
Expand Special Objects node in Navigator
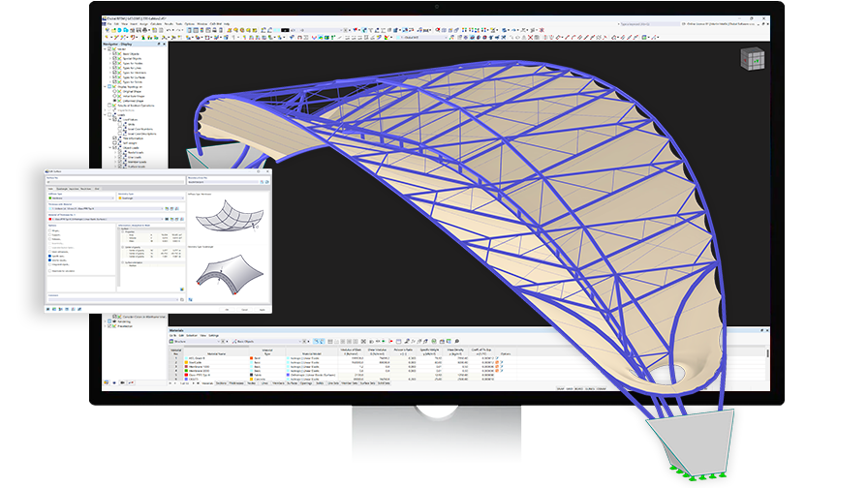click(x=110, y=59)
